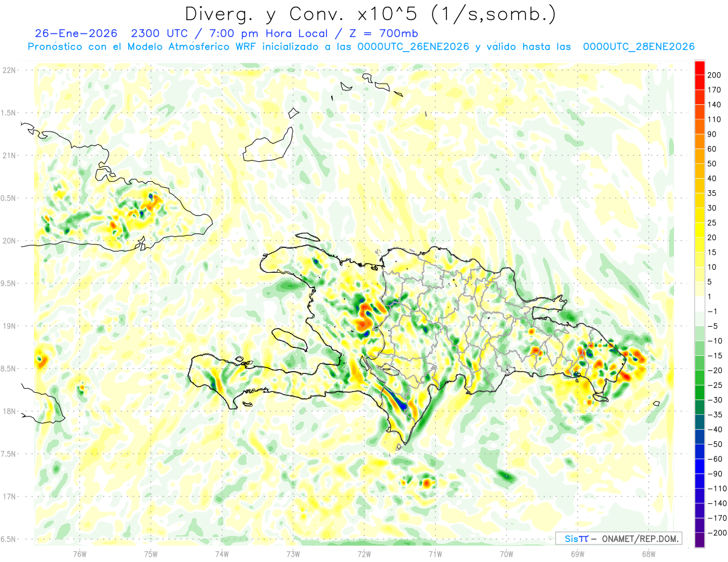Click the positive "60" colorbar label
Viewport: 728px width, 562px height.
[713, 149]
